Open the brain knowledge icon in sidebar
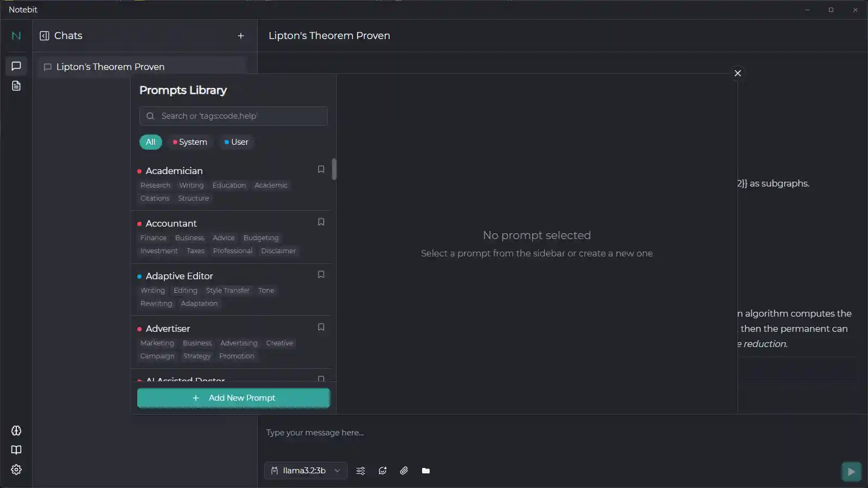The width and height of the screenshot is (868, 488). [x=16, y=431]
